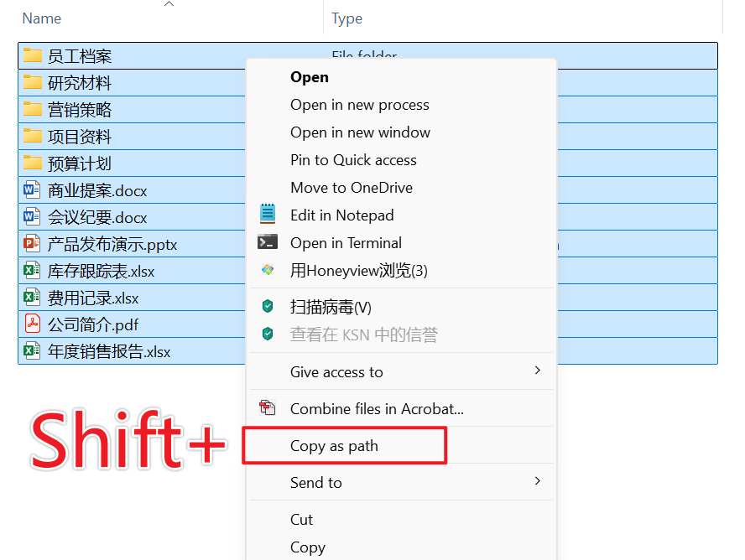Sort by the Name column header

click(42, 18)
